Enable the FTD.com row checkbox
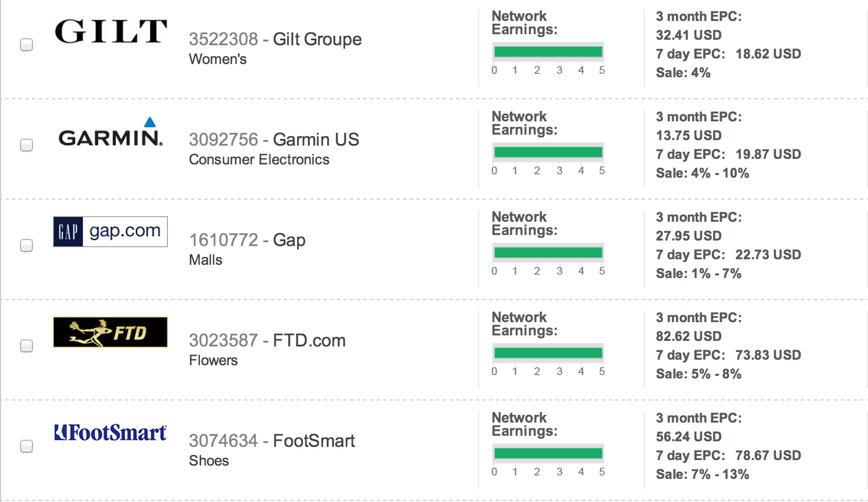 pyautogui.click(x=27, y=346)
